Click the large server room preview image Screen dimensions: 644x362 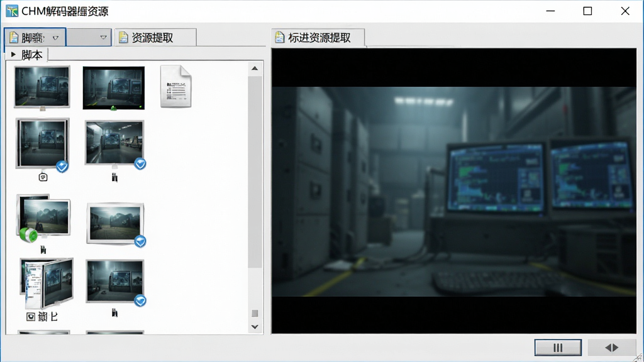pos(454,191)
